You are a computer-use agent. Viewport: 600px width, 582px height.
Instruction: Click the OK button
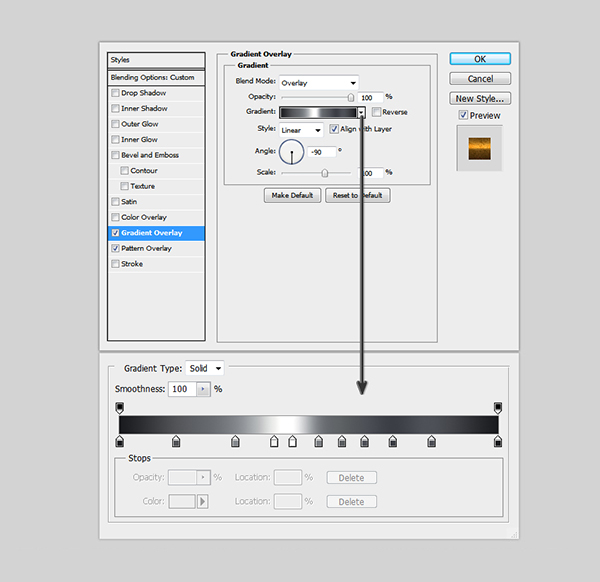pyautogui.click(x=480, y=59)
